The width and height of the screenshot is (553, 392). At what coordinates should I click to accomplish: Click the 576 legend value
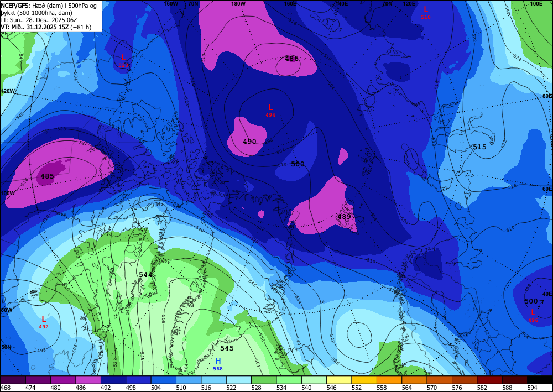457,388
